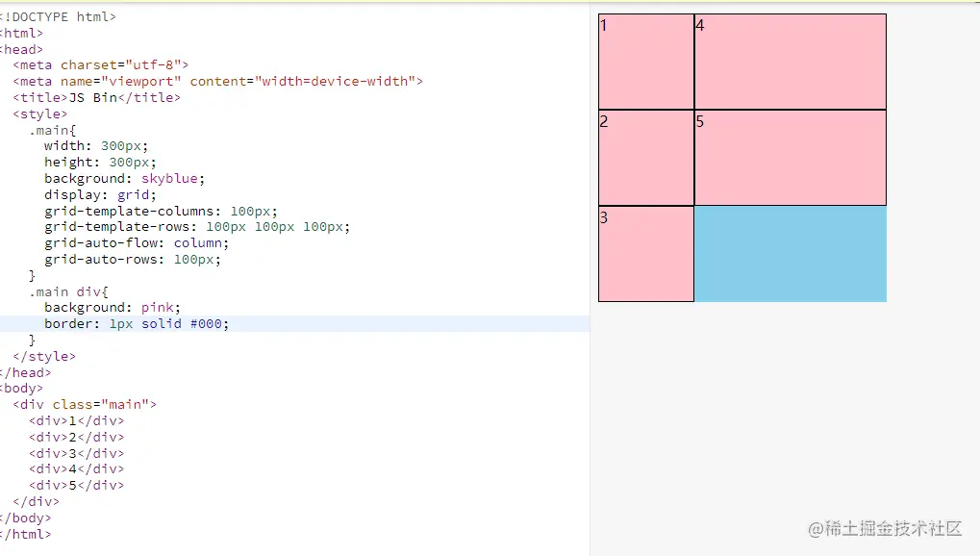Click the opening "<body>" tag line
The image size is (980, 556).
point(21,389)
